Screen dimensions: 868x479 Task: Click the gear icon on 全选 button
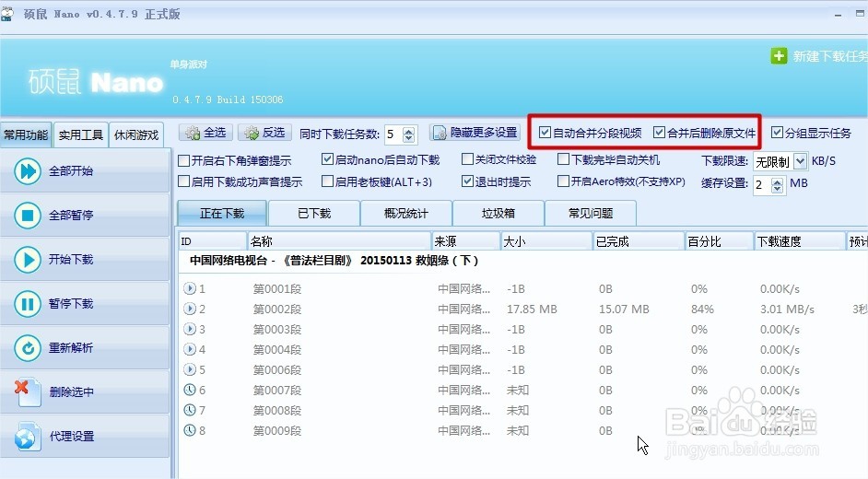pyautogui.click(x=193, y=133)
